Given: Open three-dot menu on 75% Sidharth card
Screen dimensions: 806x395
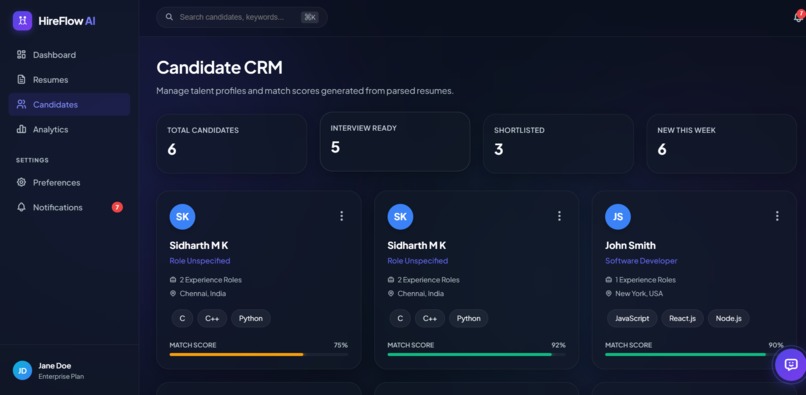Looking at the screenshot, I should (x=341, y=216).
